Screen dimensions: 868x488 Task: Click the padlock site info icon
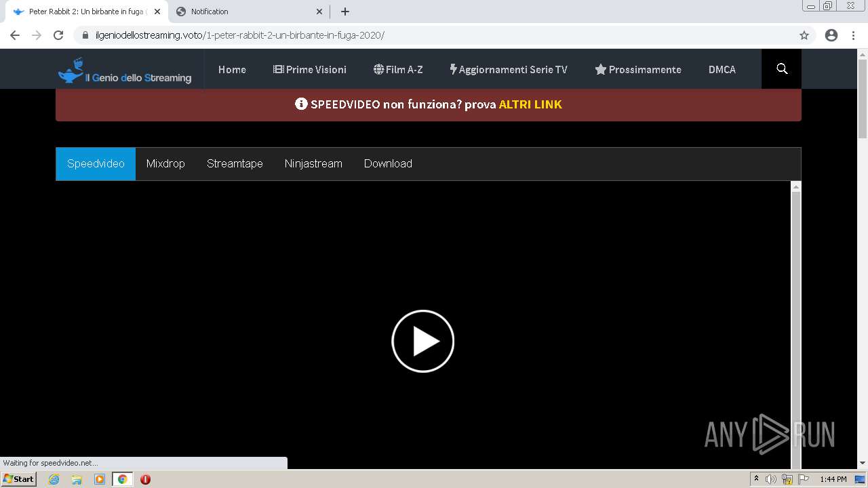(x=85, y=35)
